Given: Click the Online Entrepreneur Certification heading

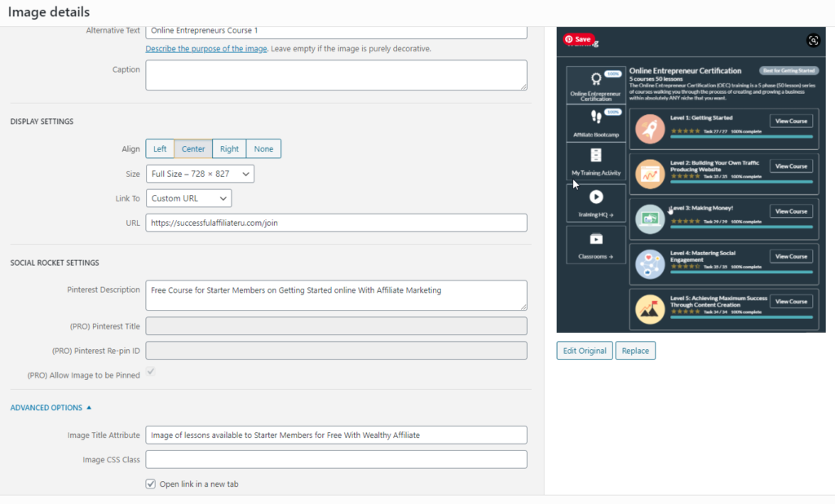Looking at the screenshot, I should pos(685,70).
